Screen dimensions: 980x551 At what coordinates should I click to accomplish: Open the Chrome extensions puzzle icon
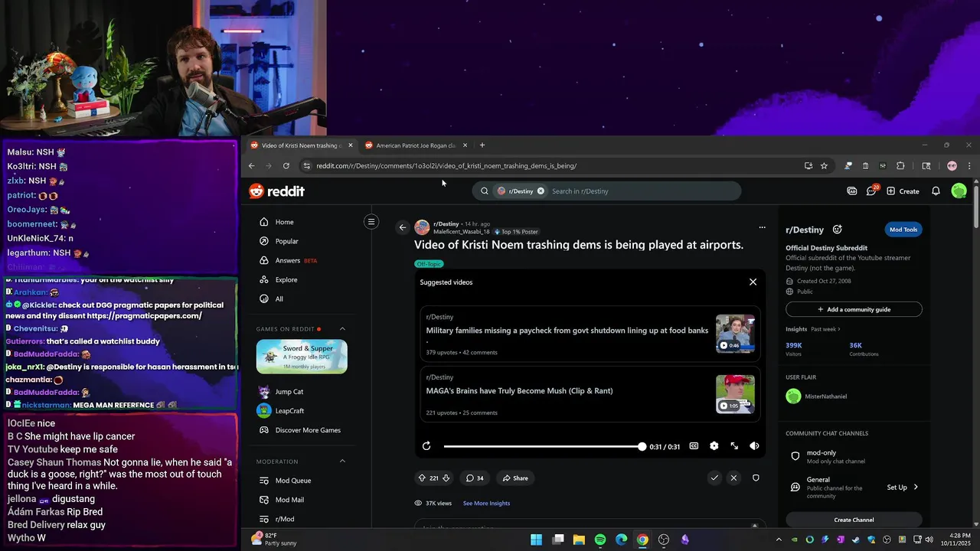900,166
